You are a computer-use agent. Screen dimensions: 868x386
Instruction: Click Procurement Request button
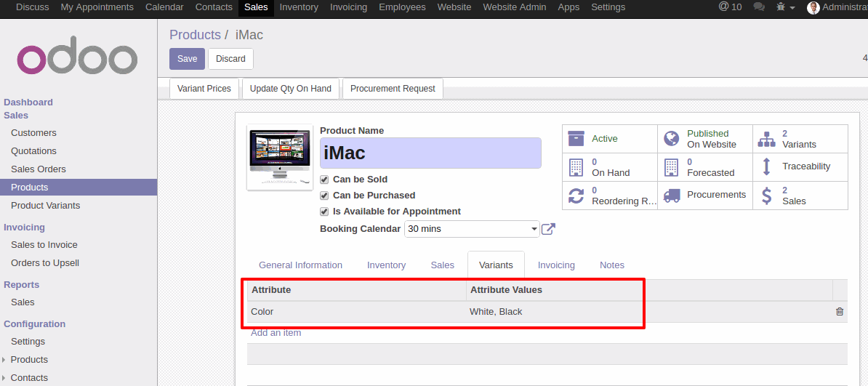[393, 89]
